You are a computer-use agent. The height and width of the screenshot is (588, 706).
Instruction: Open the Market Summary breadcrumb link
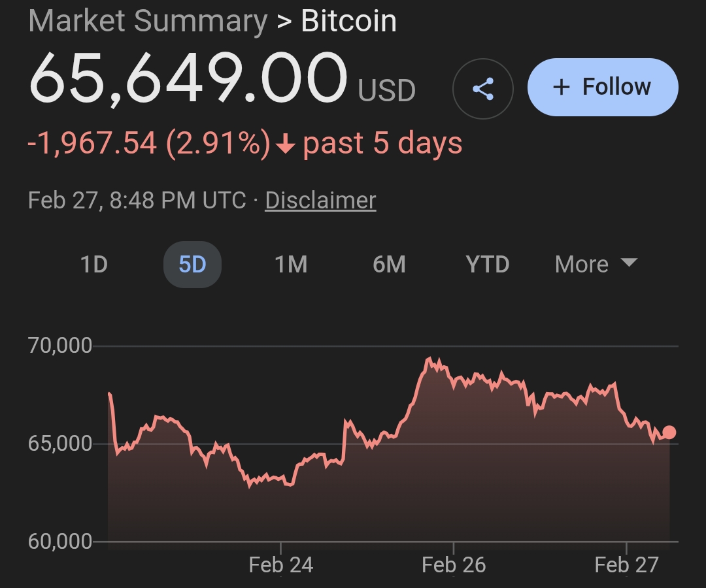pos(148,21)
